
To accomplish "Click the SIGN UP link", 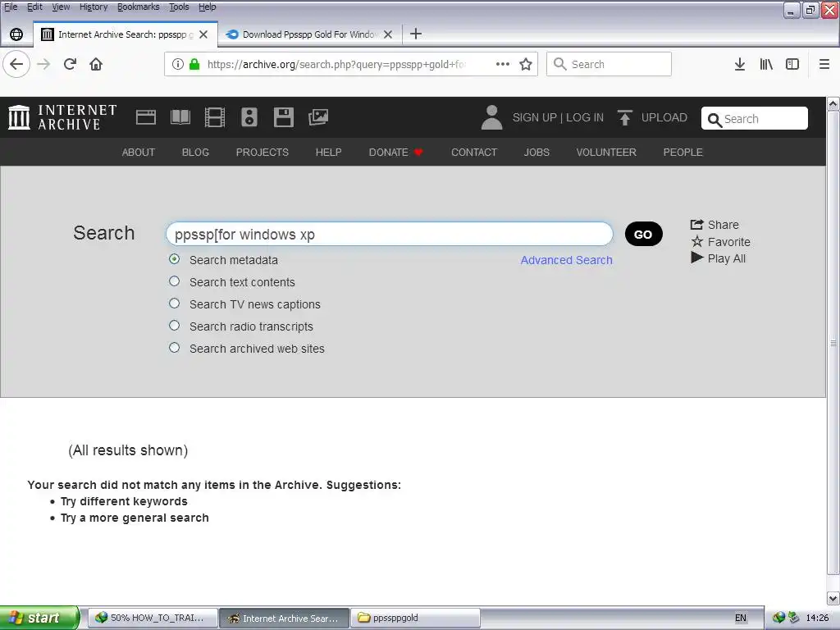I will [x=534, y=118].
